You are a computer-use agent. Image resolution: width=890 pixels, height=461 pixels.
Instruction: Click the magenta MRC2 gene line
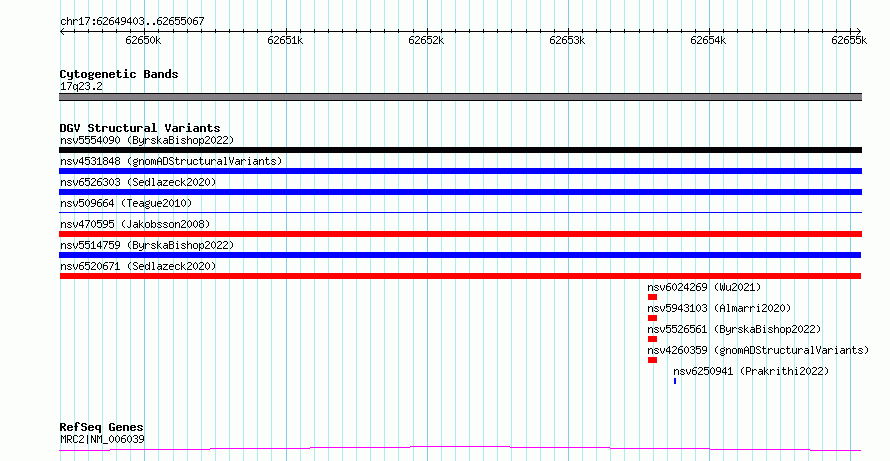(460, 449)
